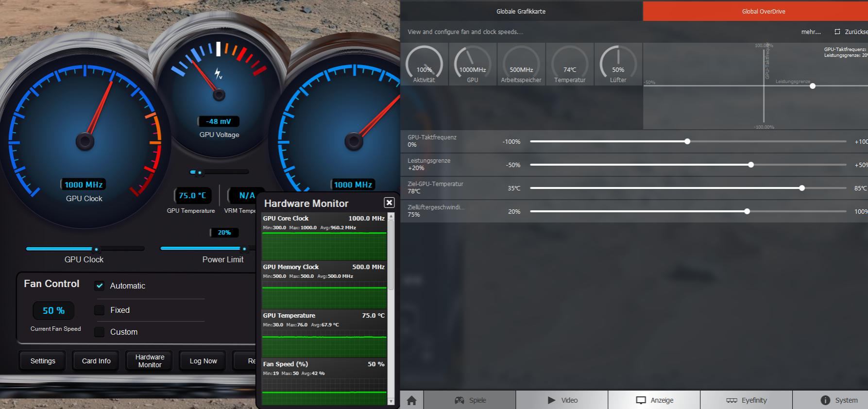Open the Eyefinity section
Screen dimensions: 868x409
747,400
